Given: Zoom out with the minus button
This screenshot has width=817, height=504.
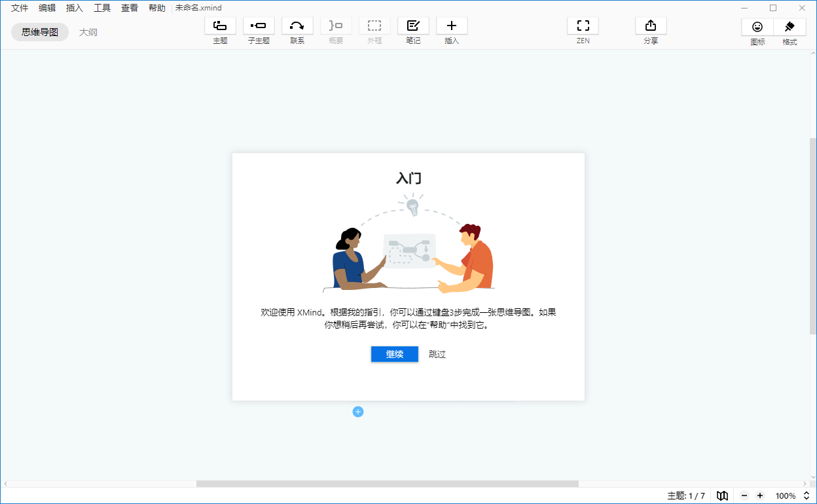Looking at the screenshot, I should [x=744, y=495].
